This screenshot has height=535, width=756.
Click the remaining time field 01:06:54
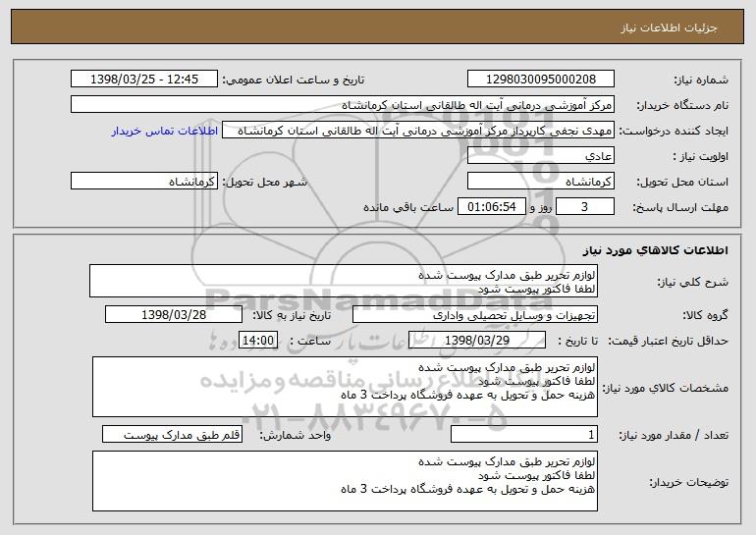tap(491, 206)
